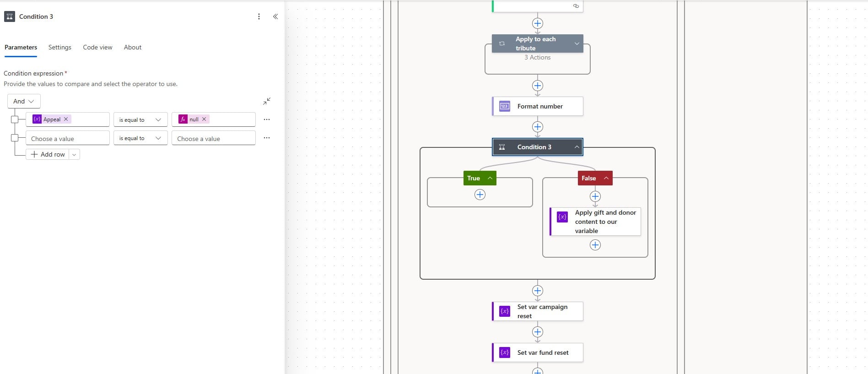Collapse the Condition 3 node
This screenshot has height=374, width=868.
[577, 147]
